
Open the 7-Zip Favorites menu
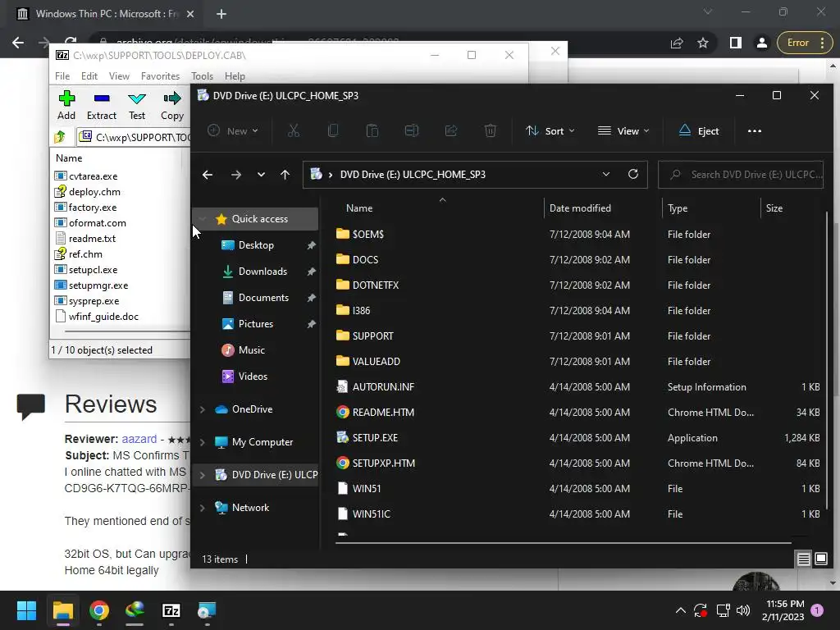[x=160, y=76]
